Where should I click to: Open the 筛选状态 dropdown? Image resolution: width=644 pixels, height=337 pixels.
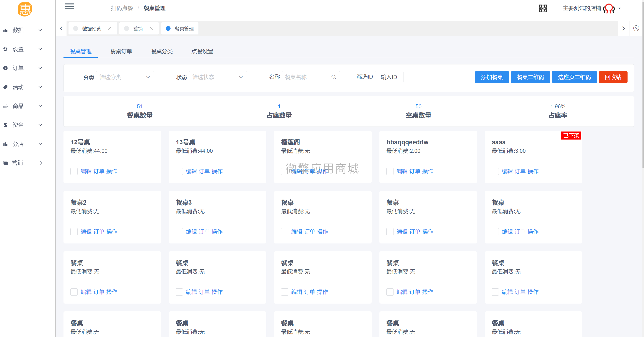[x=218, y=77]
